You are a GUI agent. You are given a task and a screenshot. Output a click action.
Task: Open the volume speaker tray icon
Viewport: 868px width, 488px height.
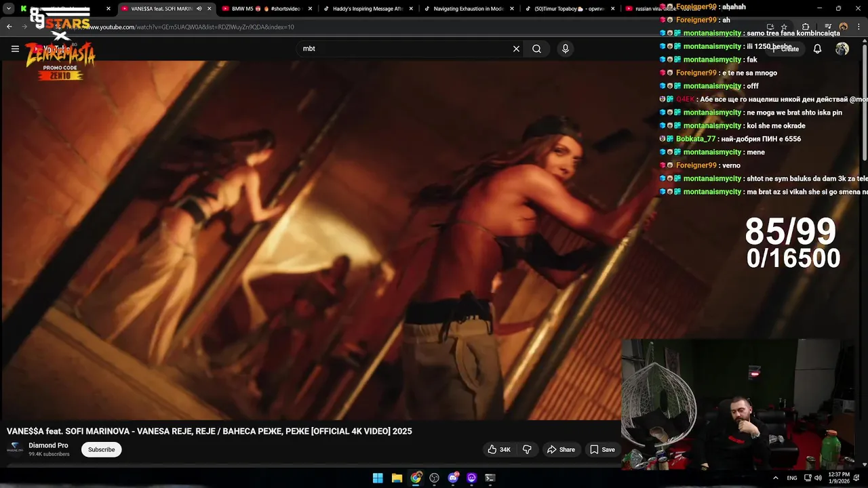click(819, 478)
